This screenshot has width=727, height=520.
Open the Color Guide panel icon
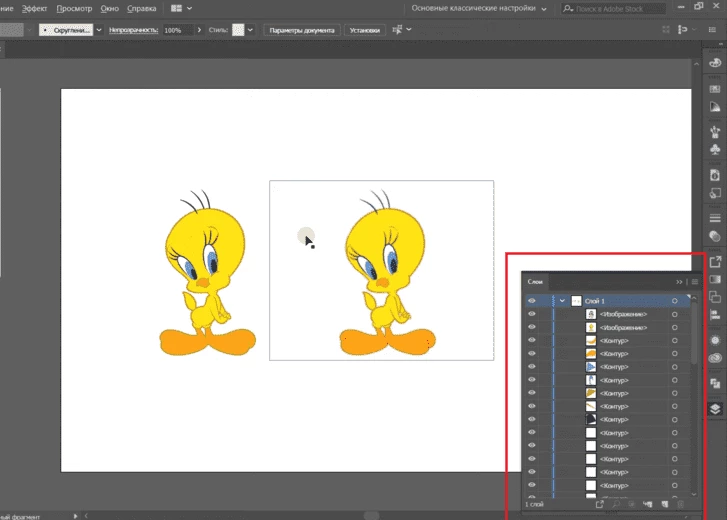(x=715, y=107)
